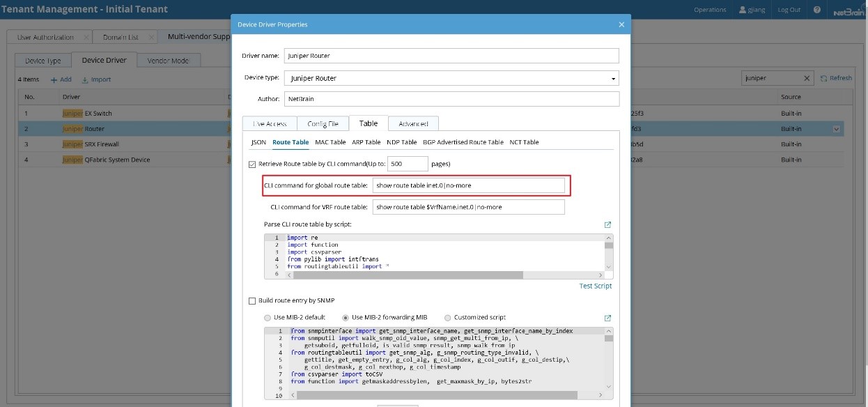Open the Route Table sub-tab

(x=290, y=142)
